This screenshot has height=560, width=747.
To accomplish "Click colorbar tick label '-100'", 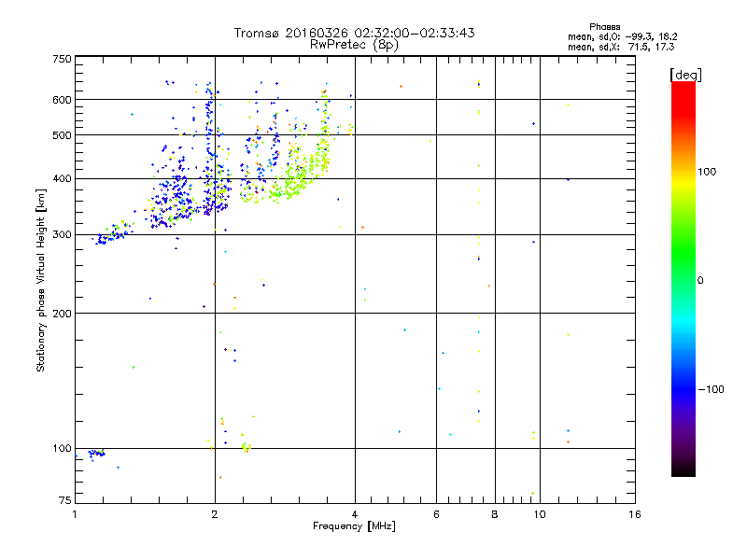I will (711, 389).
